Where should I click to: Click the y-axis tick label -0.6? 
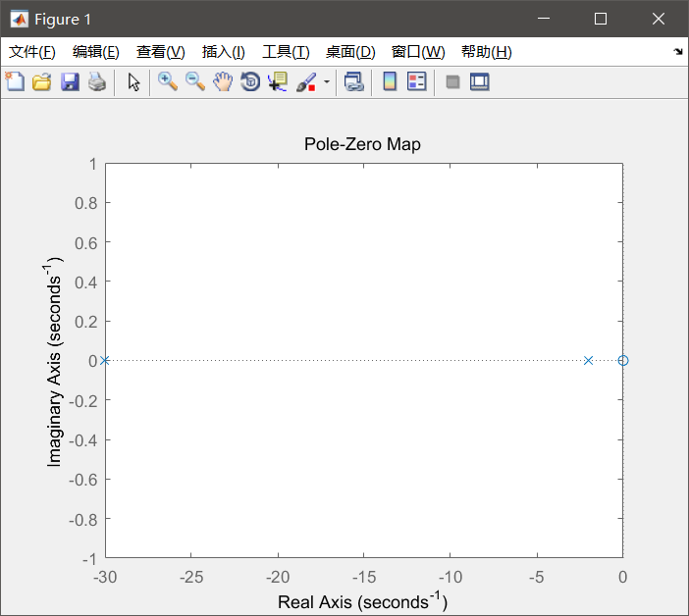pos(83,480)
